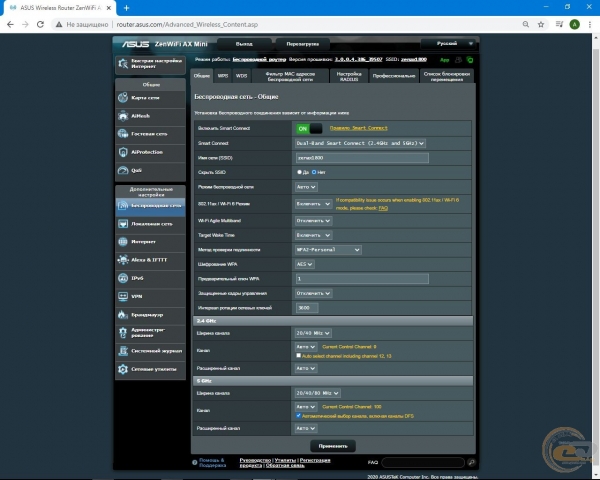Click the key rotation interval field 3600
The width and height of the screenshot is (600, 480).
307,308
